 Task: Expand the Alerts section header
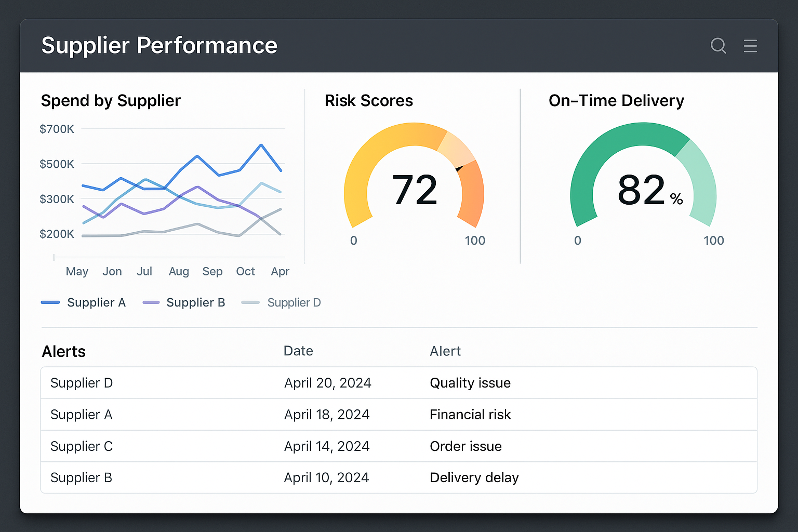pyautogui.click(x=63, y=352)
